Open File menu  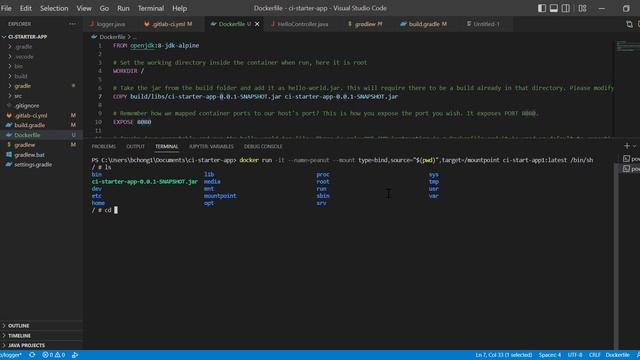(6, 8)
